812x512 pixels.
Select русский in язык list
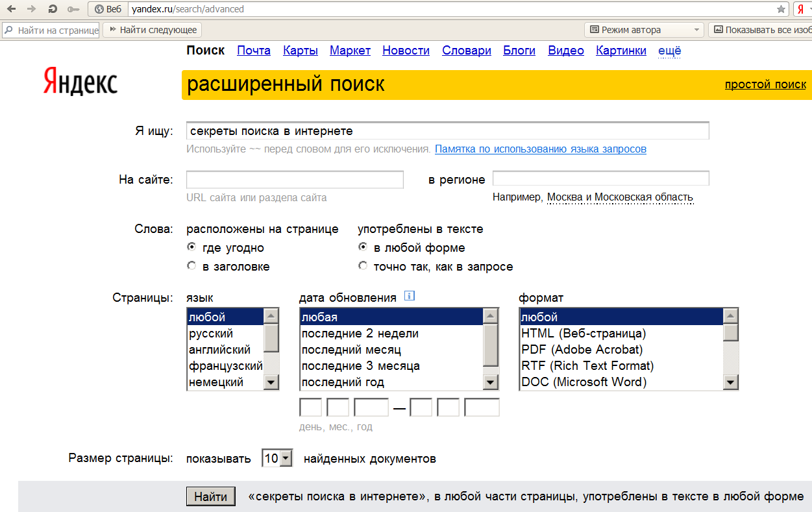click(x=225, y=334)
